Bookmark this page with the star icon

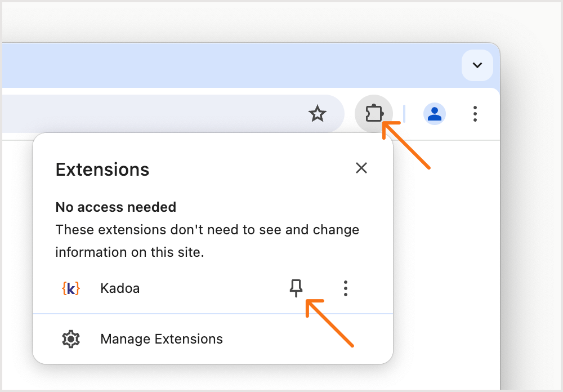[x=318, y=114]
